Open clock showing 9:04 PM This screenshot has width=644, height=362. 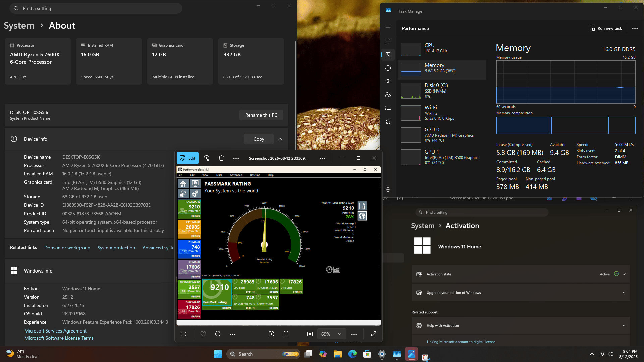(628, 354)
